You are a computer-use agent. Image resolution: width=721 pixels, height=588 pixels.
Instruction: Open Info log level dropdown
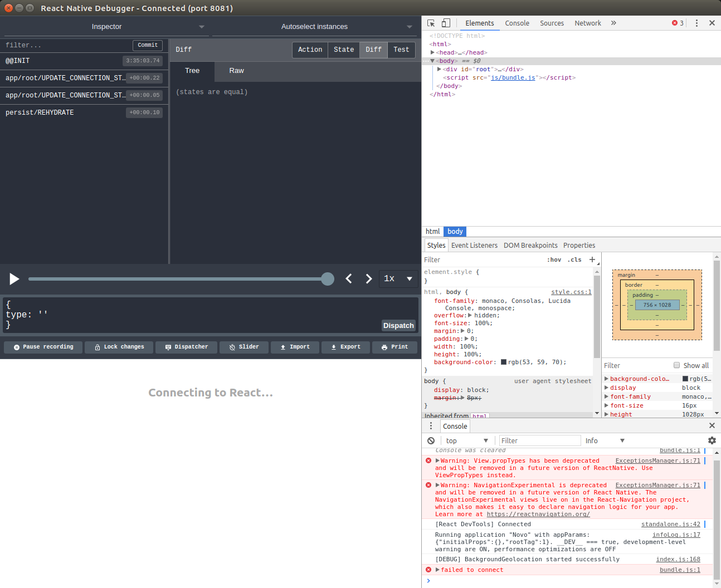click(x=605, y=440)
